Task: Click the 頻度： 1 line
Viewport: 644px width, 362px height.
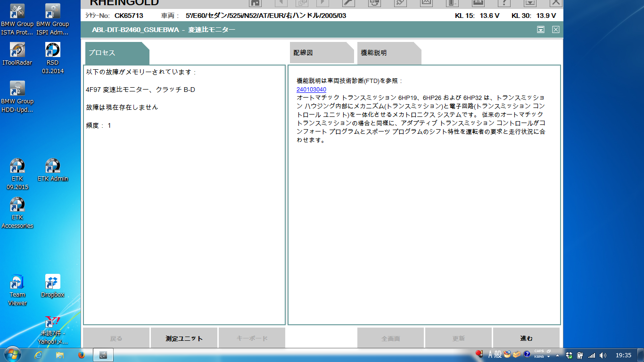Action: pyautogui.click(x=99, y=125)
